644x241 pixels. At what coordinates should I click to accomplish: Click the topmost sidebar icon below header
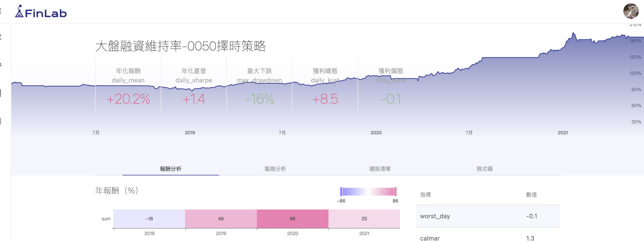(x=1, y=37)
